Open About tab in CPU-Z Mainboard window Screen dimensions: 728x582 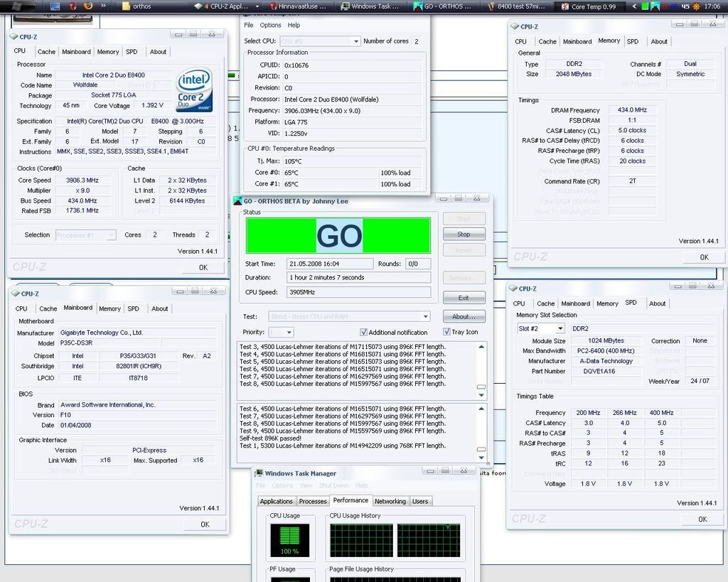click(x=160, y=308)
